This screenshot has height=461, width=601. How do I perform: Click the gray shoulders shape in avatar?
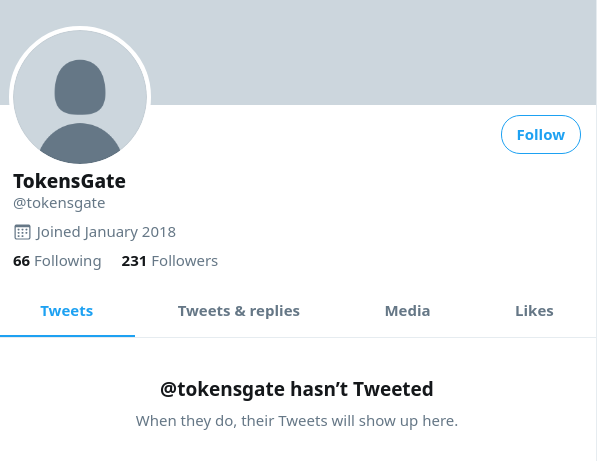80,143
